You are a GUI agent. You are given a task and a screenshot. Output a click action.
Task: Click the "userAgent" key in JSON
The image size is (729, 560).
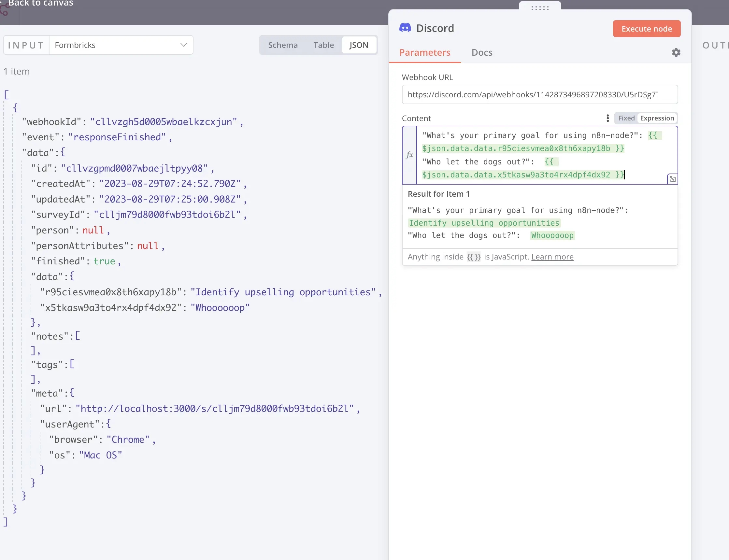[70, 425]
